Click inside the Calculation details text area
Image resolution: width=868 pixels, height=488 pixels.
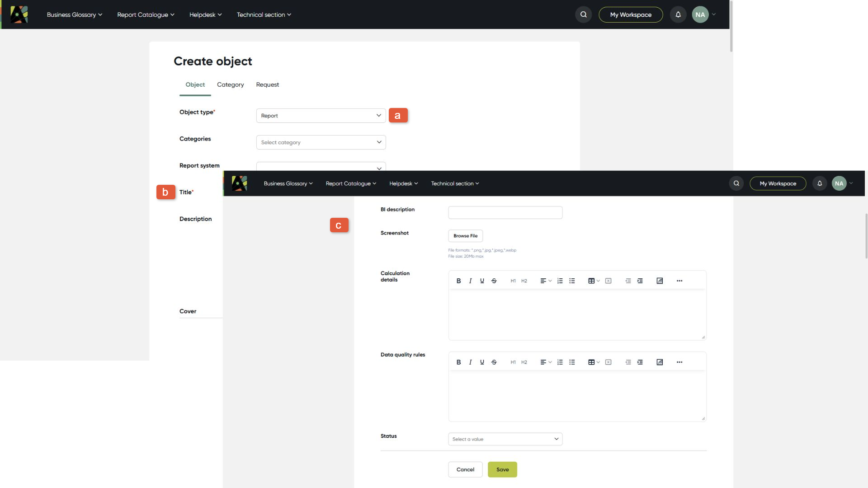tap(577, 314)
